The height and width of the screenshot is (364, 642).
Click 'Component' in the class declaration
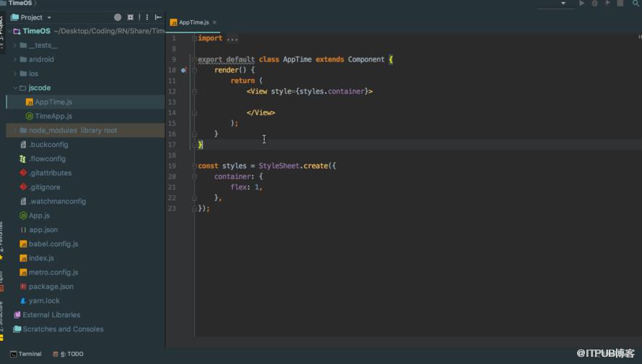366,59
